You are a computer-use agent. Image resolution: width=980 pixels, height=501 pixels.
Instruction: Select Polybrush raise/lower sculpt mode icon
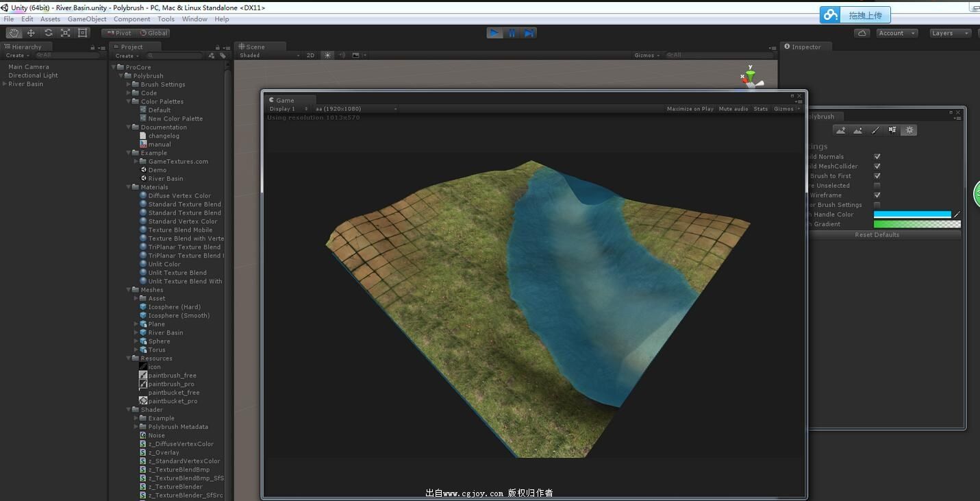point(840,130)
